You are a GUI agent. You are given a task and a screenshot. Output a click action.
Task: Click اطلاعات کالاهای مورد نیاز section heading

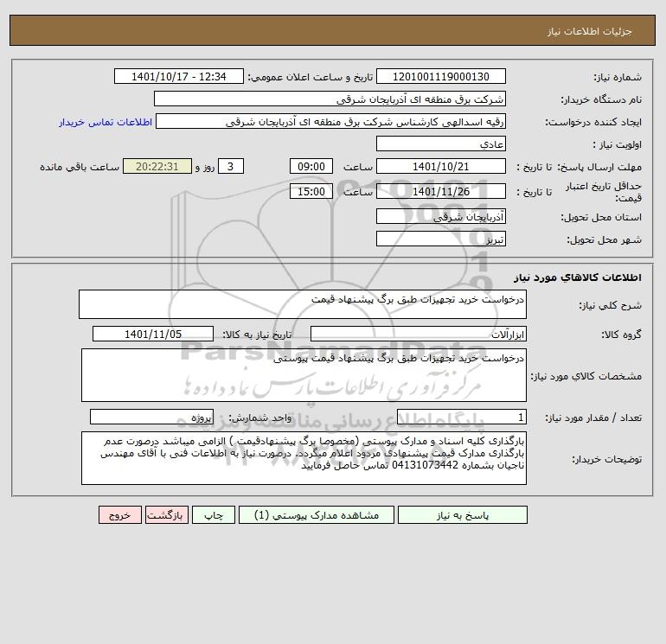578,277
